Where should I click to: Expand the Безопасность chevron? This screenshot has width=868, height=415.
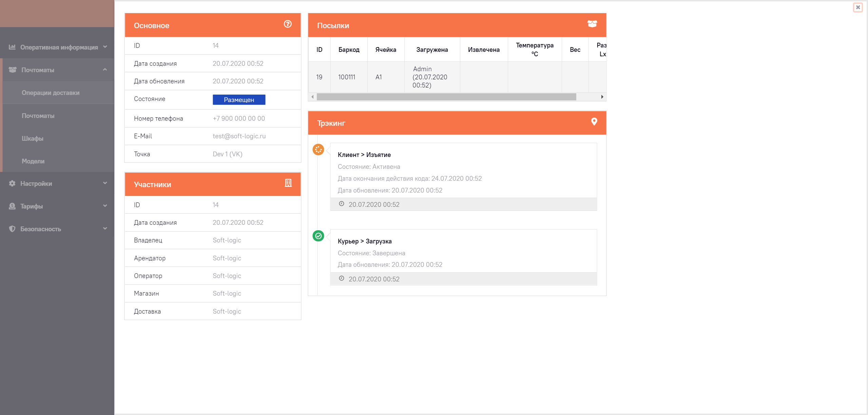click(x=105, y=229)
